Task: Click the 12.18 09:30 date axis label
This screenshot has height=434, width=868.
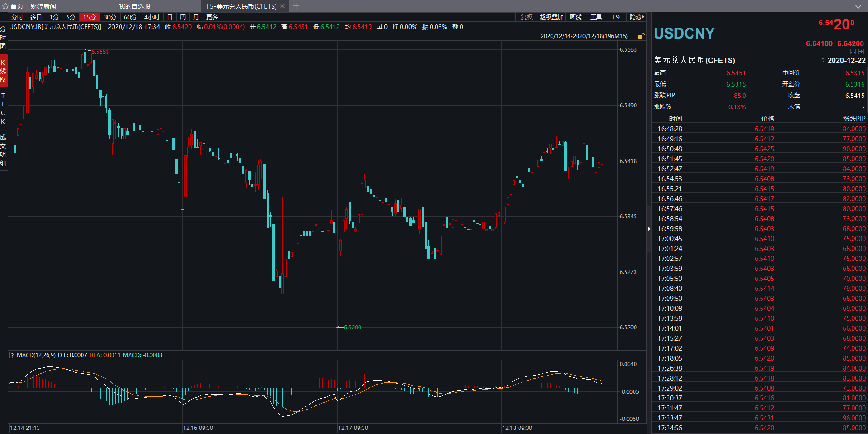Action: (x=517, y=428)
